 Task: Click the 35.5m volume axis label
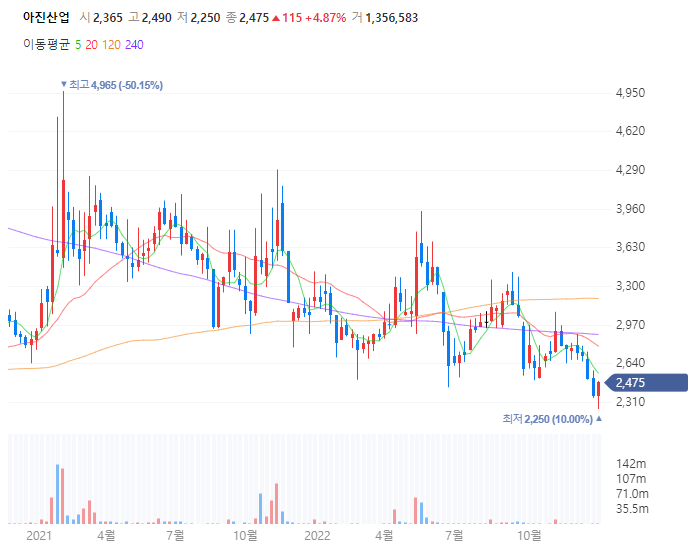coord(633,509)
